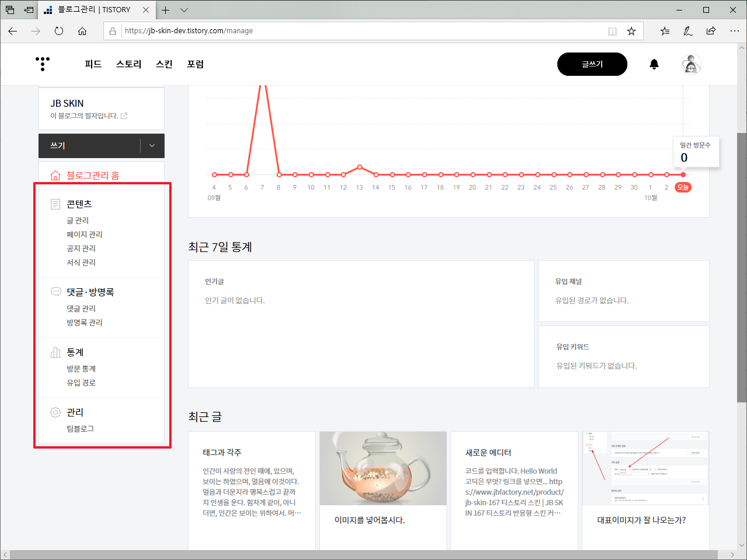This screenshot has width=747, height=560.
Task: Show the tab previews chevron
Action: (184, 10)
